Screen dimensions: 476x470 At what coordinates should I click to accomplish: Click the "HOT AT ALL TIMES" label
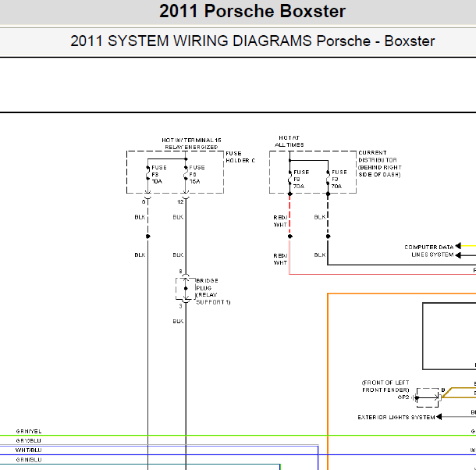[x=289, y=141]
